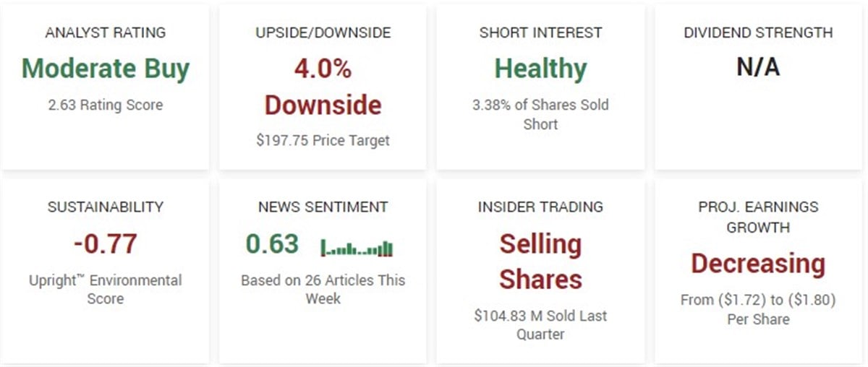Click the Selling Shares insider trading status
The width and height of the screenshot is (868, 367).
[540, 262]
